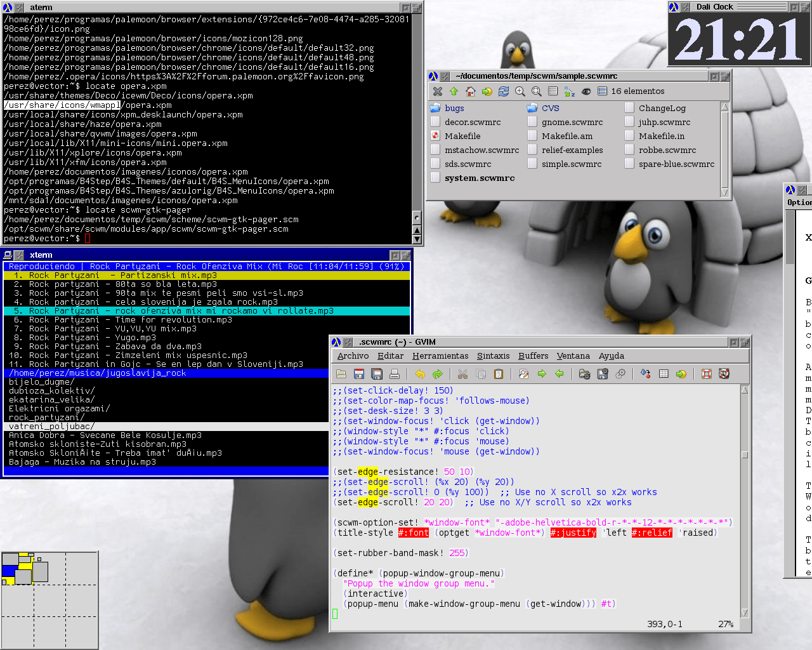The height and width of the screenshot is (650, 812).
Task: Switch file manager to list view icon
Action: pyautogui.click(x=553, y=91)
